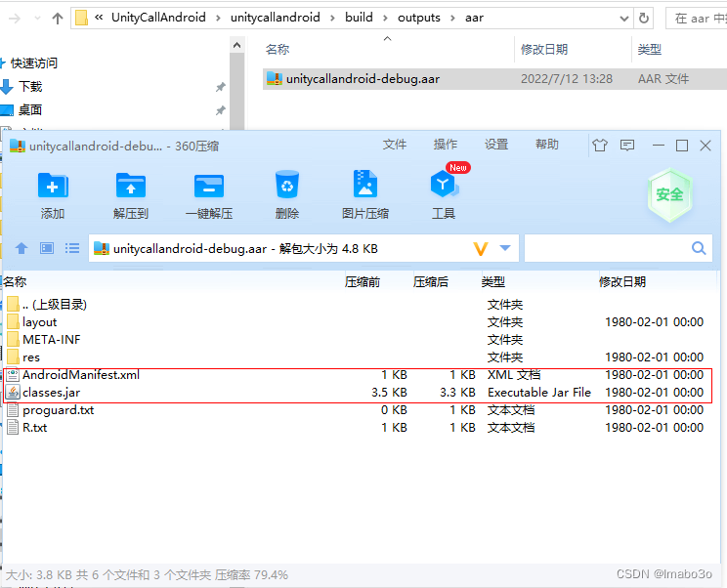The width and height of the screenshot is (727, 588).
Task: Click the search magnifier icon in 360压缩
Action: coord(699,248)
